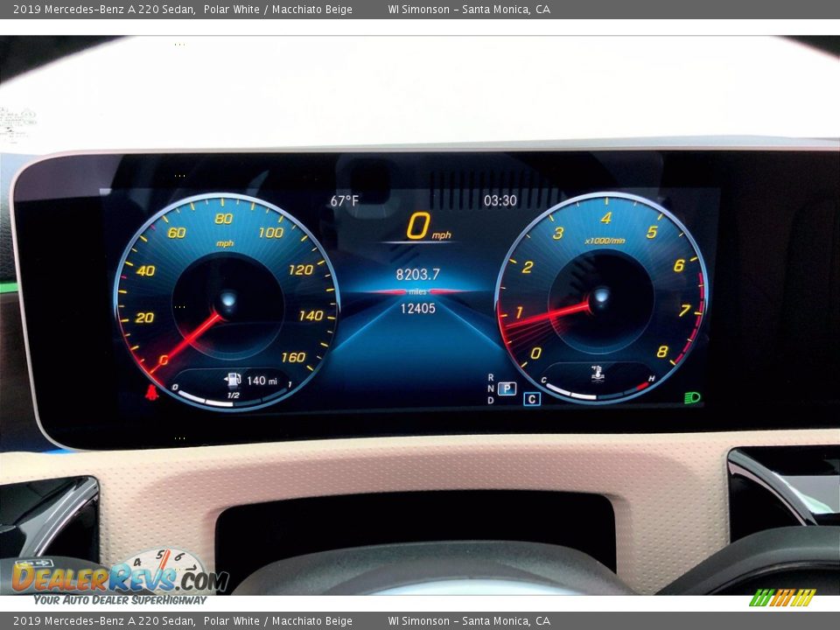Tap the 6 mark on tachometer
Screen dimensions: 840x630
[x=679, y=265]
